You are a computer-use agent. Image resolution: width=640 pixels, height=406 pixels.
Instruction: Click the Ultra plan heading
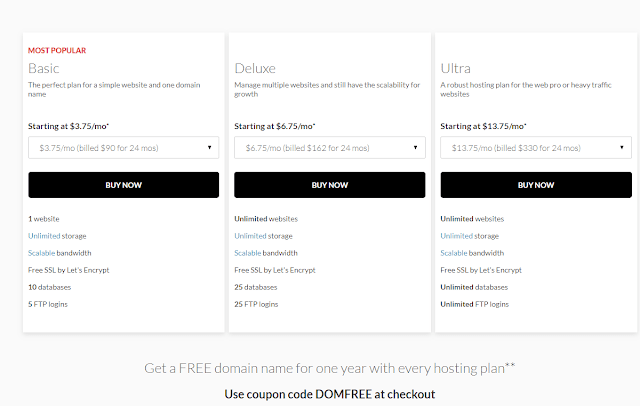coord(457,68)
